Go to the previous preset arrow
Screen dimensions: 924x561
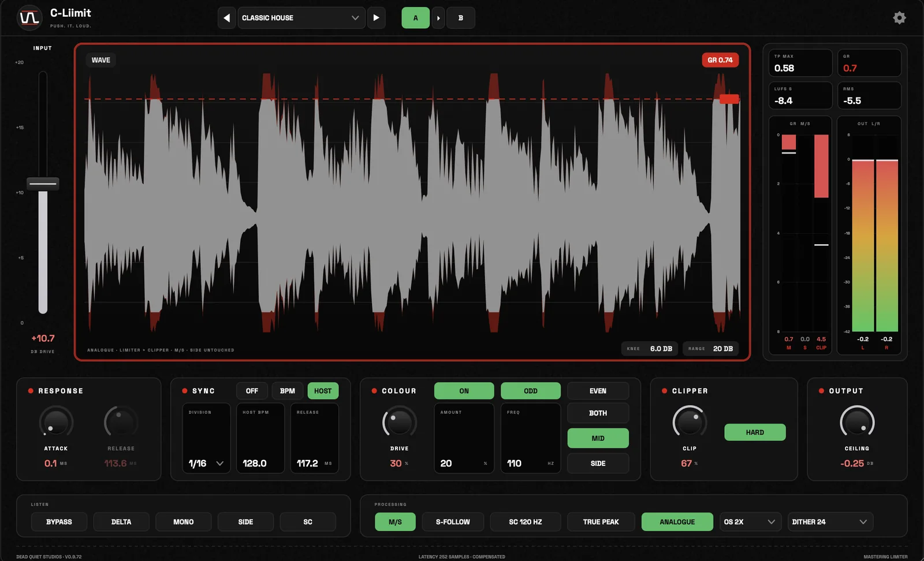[x=227, y=18]
